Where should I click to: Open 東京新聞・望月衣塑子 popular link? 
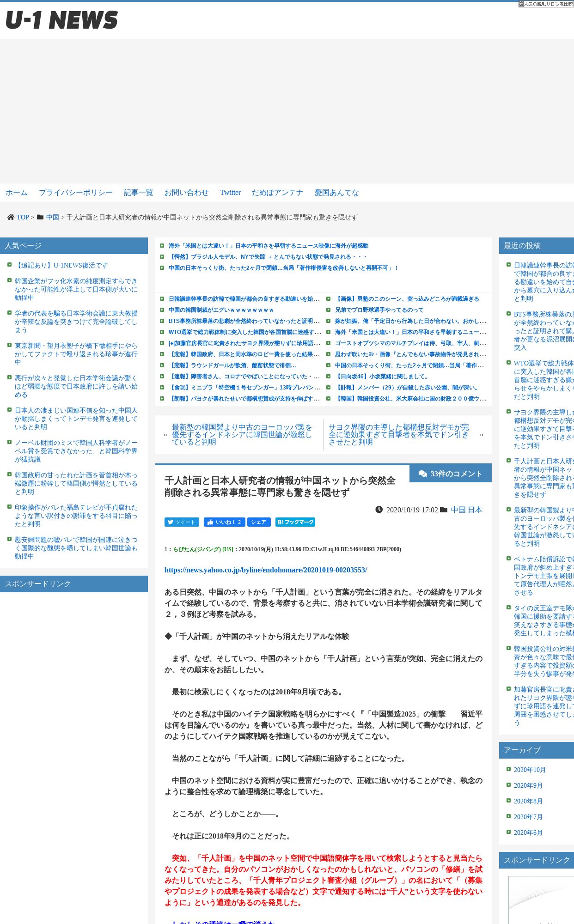pos(76,354)
